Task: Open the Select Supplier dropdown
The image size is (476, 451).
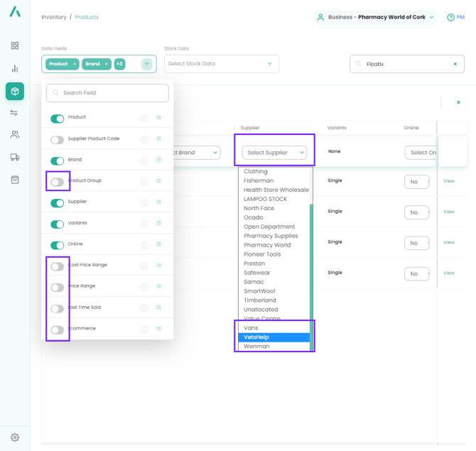Action: coord(274,153)
